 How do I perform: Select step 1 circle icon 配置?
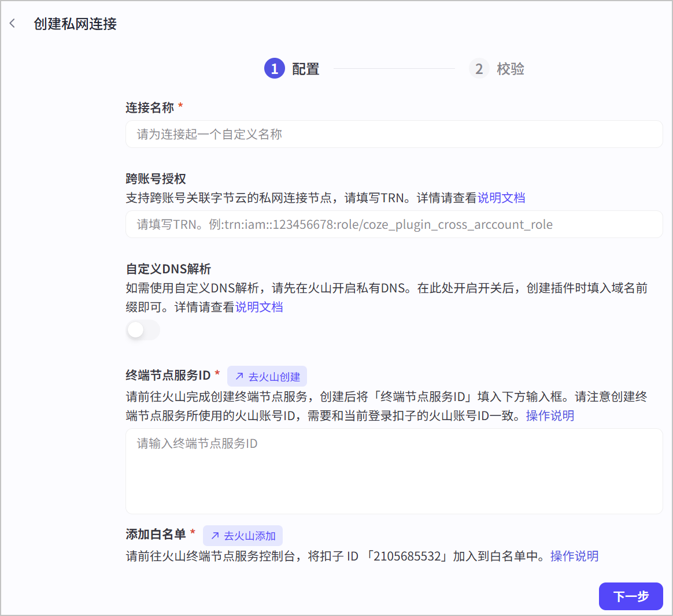click(x=274, y=69)
